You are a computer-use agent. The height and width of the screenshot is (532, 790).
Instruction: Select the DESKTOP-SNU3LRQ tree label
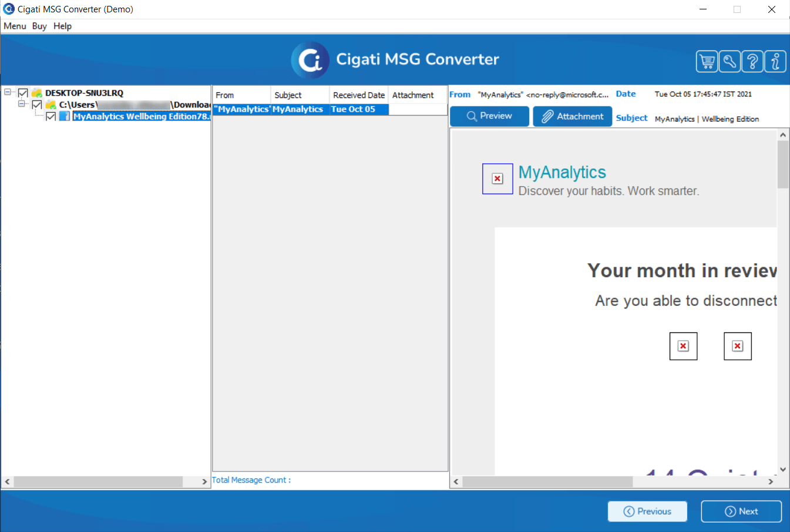click(x=84, y=93)
